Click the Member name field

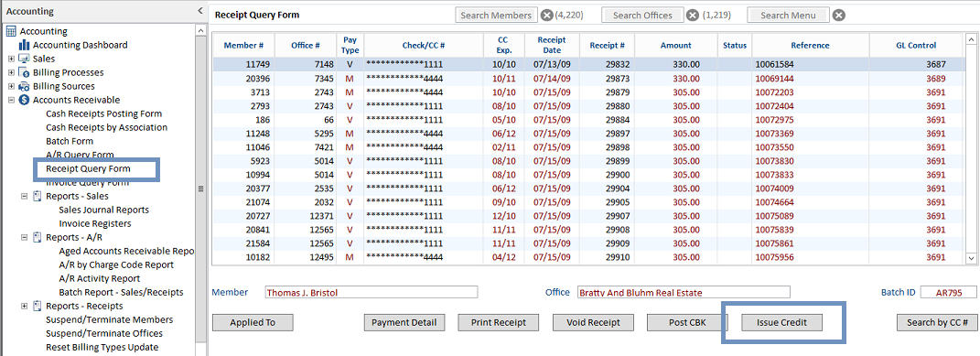[x=372, y=292]
